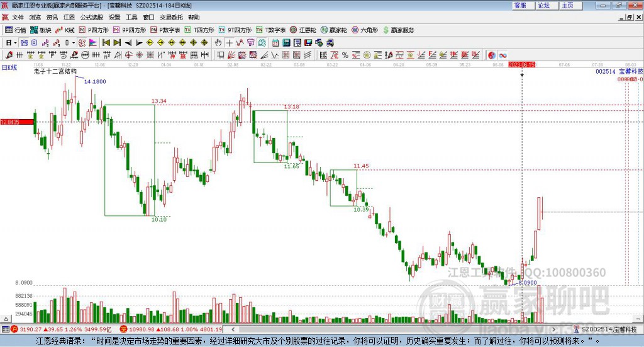Image resolution: width=644 pixels, height=347 pixels.
Task: Click the 客服 button in title bar
Action: click(x=523, y=5)
